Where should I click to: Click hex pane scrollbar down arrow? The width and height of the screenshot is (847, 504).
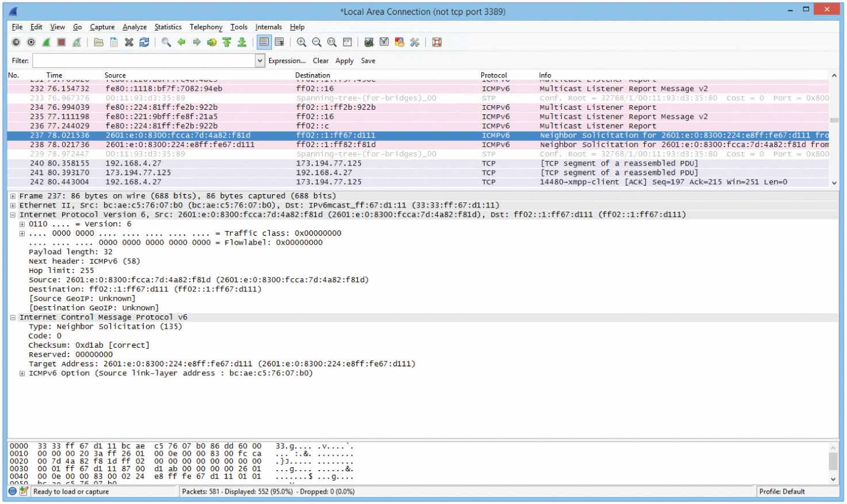pyautogui.click(x=834, y=479)
